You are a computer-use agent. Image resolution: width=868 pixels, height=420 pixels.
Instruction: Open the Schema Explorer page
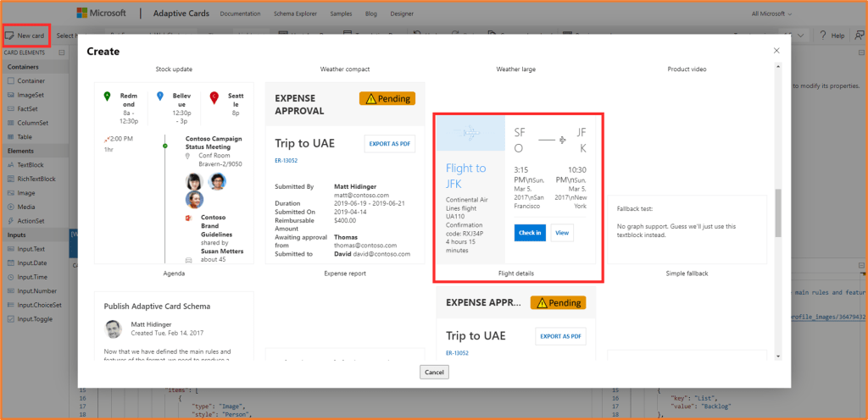(297, 14)
